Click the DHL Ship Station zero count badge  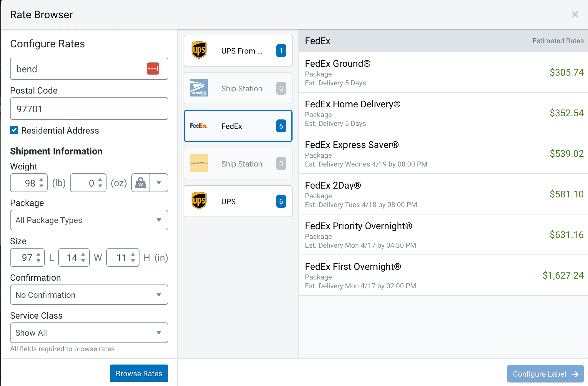point(281,164)
